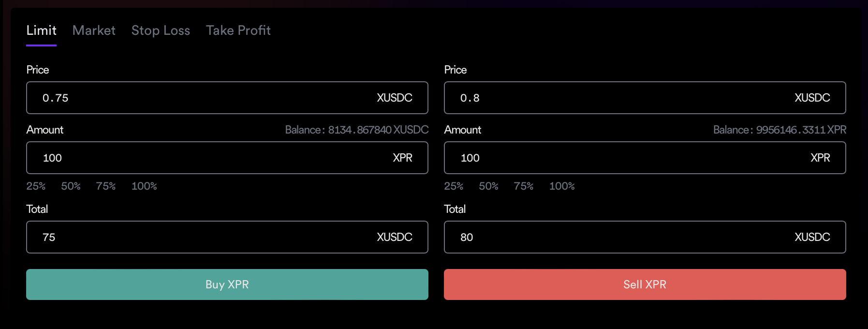
Task: Submit the Buy XPR order
Action: pyautogui.click(x=227, y=284)
